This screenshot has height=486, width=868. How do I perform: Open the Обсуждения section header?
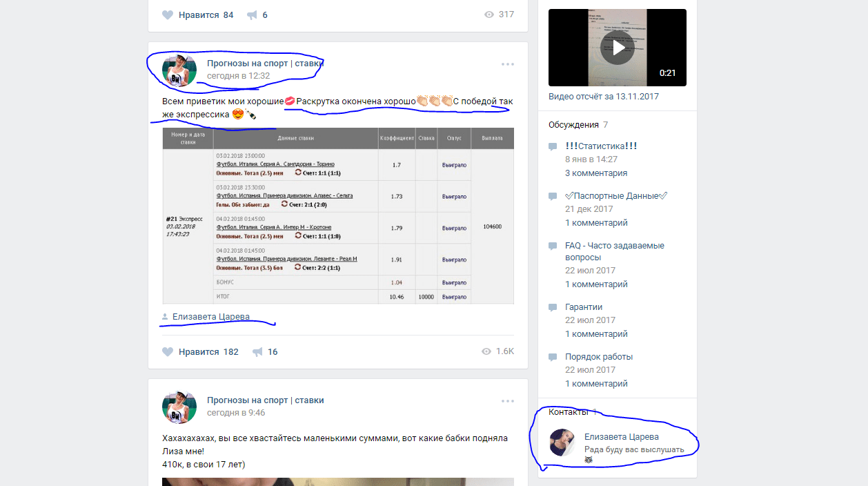coord(573,125)
